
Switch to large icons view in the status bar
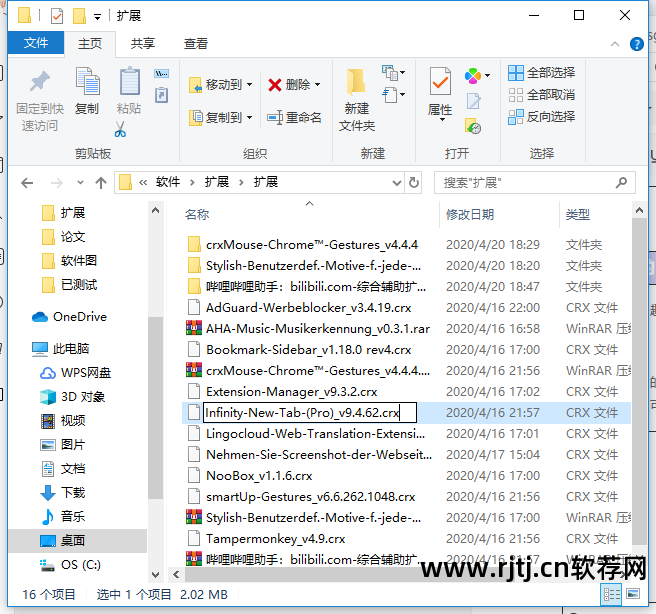click(632, 594)
